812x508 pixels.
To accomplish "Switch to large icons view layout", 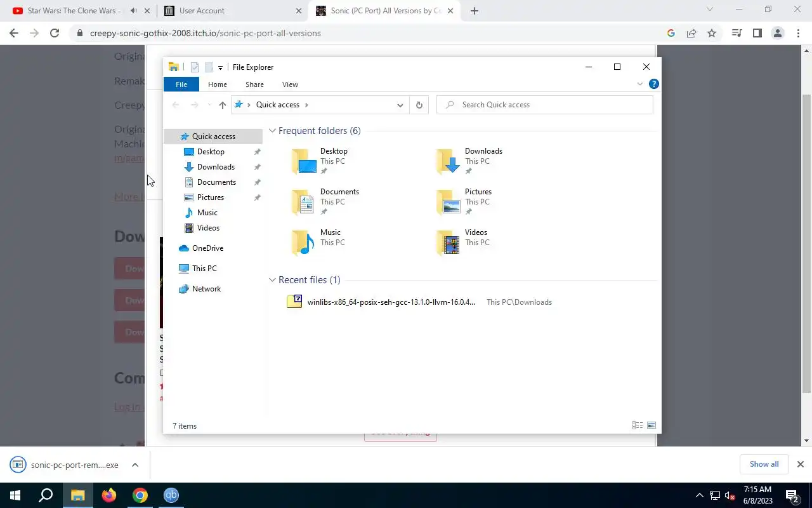I will tap(651, 425).
